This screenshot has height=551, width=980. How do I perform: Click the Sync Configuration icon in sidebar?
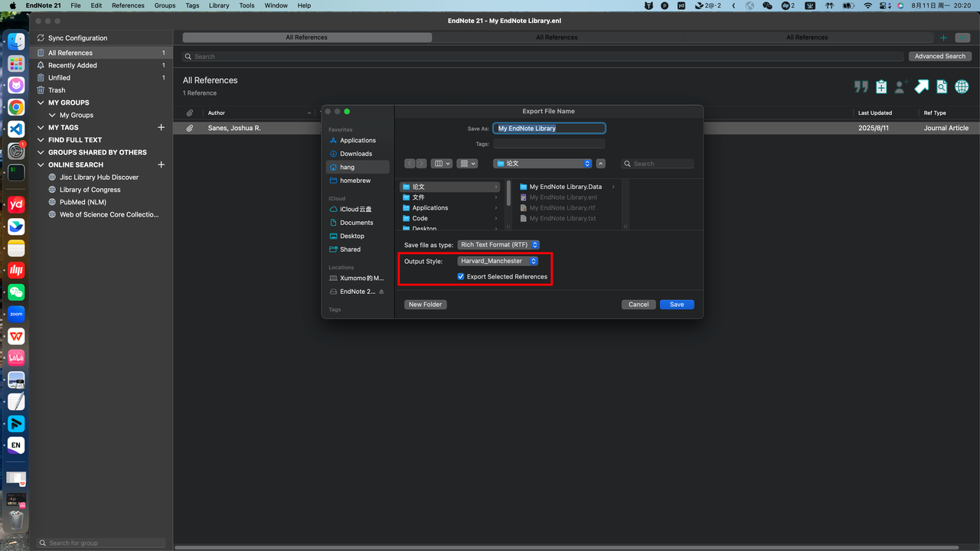[41, 37]
